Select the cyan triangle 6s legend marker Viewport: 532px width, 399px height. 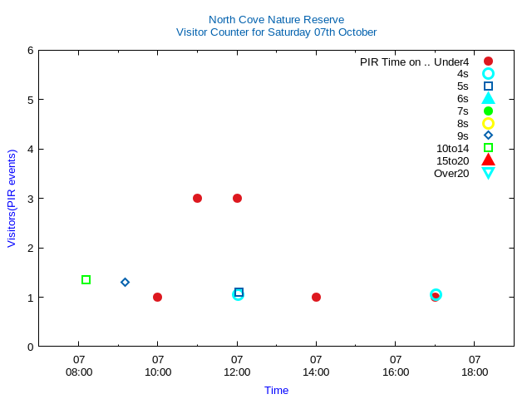[488, 99]
